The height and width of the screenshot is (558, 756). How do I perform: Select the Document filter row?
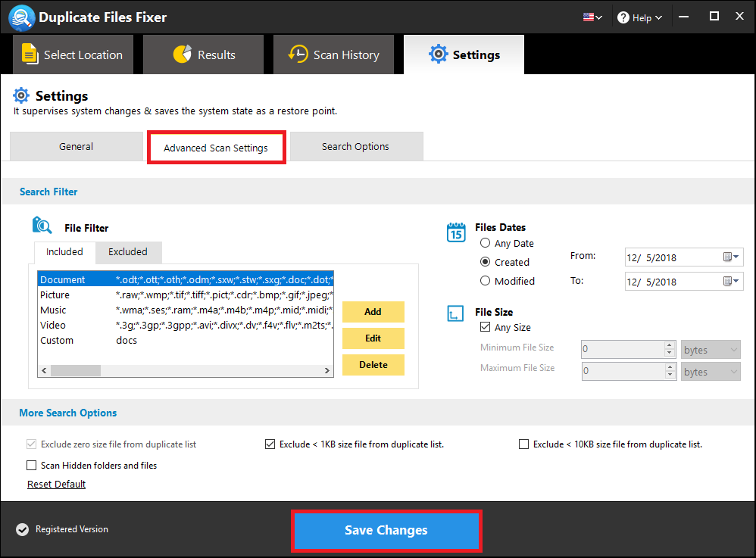(186, 279)
